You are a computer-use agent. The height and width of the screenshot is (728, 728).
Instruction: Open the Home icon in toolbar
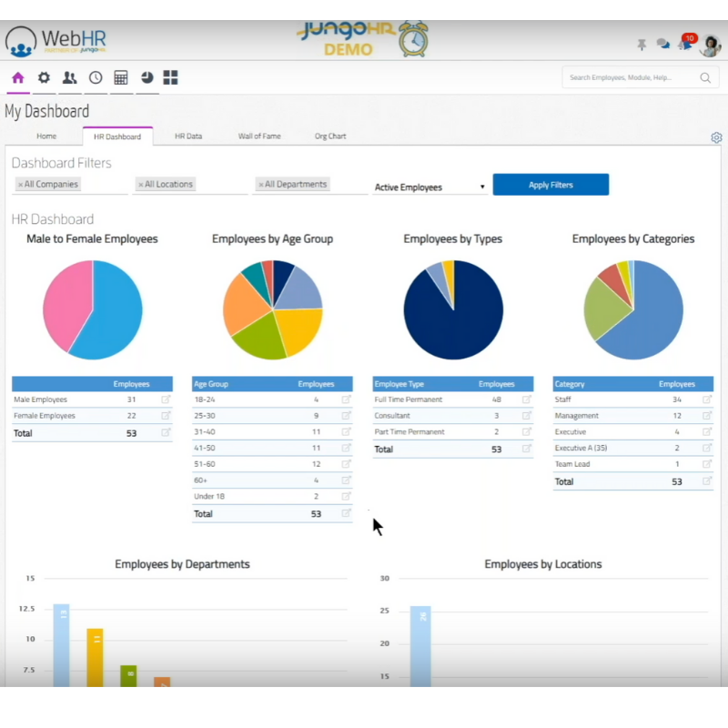tap(17, 77)
